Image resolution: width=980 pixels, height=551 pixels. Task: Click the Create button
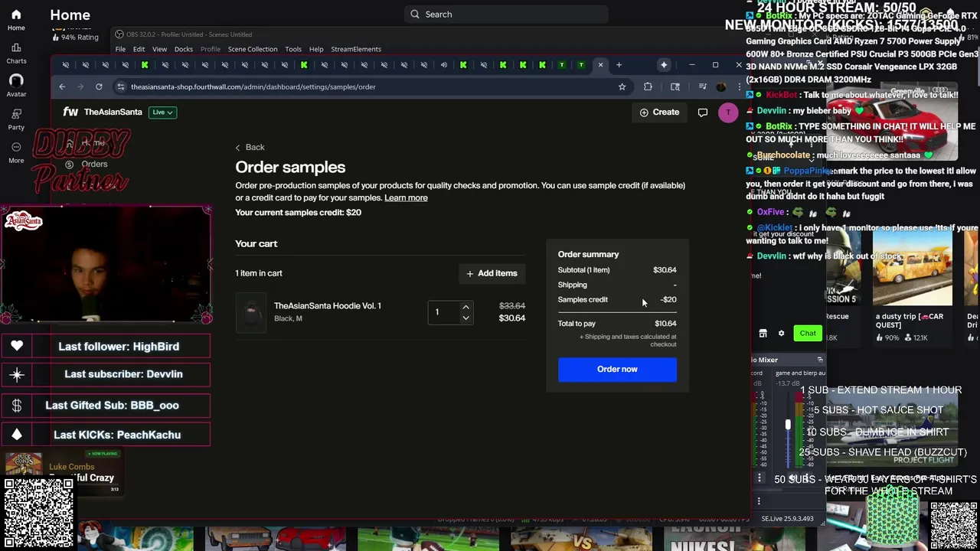point(659,112)
